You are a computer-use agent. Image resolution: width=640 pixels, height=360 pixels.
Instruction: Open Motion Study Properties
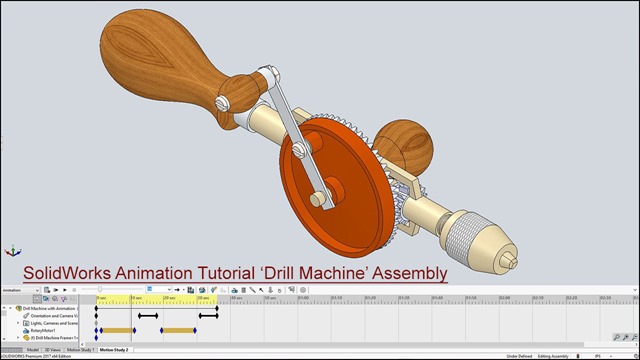(303, 290)
